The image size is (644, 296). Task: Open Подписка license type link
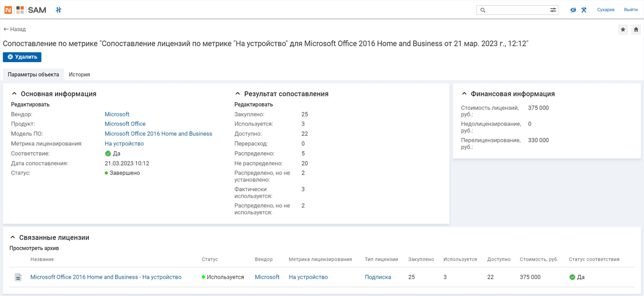point(378,277)
